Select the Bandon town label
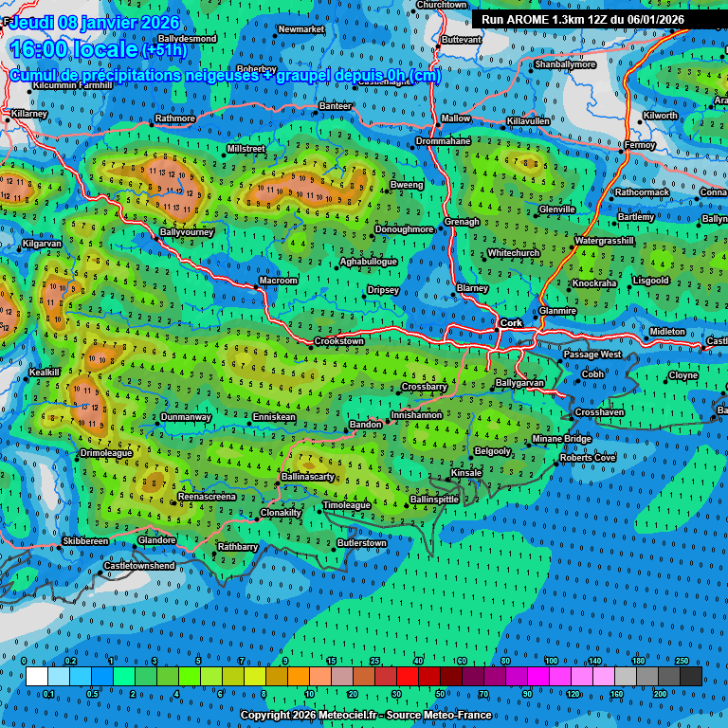 [x=365, y=425]
